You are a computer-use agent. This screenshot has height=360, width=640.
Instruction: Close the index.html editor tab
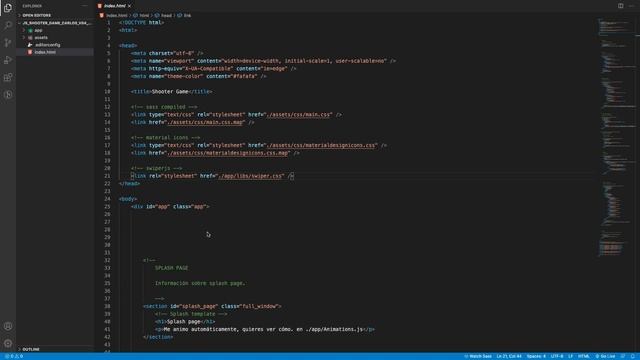point(129,6)
